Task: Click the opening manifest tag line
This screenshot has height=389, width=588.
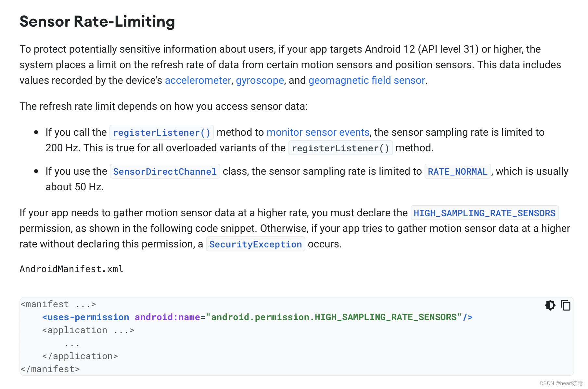Action: click(58, 304)
